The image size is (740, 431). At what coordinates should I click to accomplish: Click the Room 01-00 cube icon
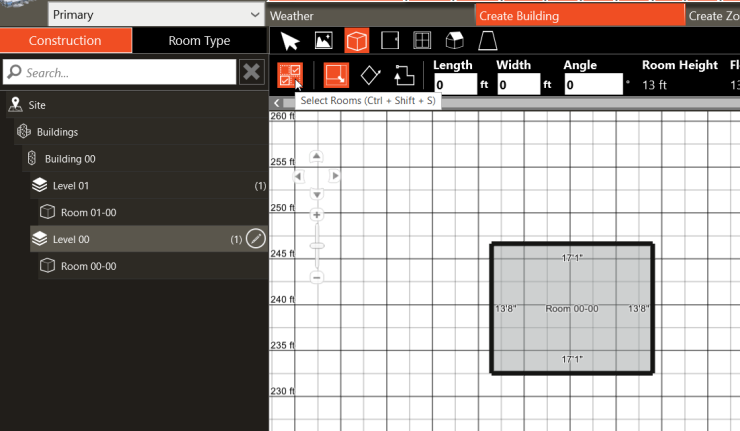[47, 212]
